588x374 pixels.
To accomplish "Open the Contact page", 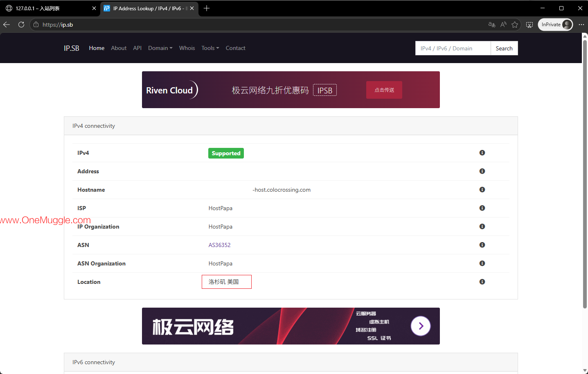I will coord(236,48).
